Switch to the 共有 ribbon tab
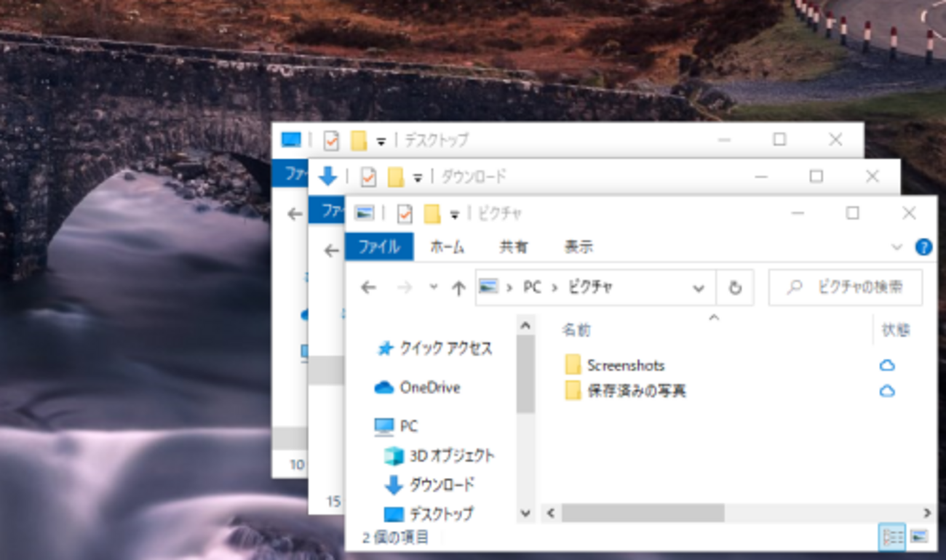This screenshot has width=946, height=560. point(513,247)
